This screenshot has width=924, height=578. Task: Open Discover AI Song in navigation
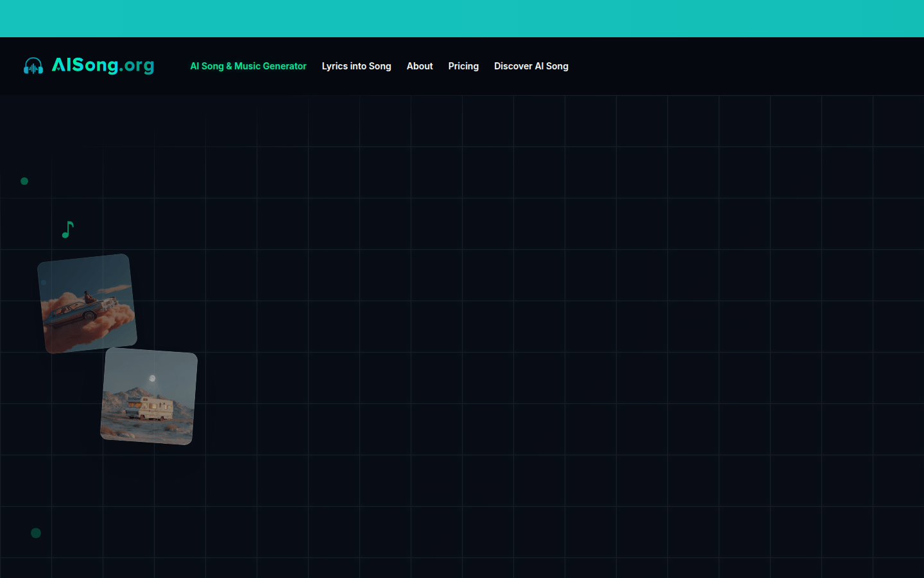531,66
